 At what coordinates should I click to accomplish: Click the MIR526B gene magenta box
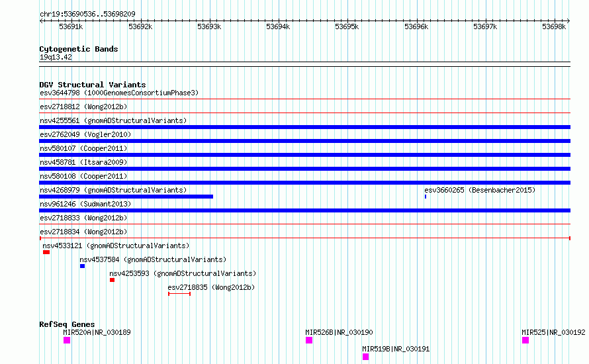coord(309,340)
